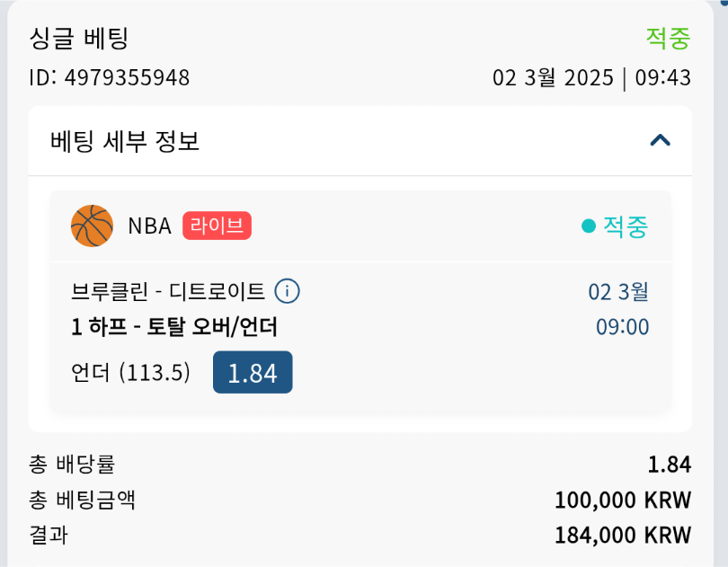Click the basketball sport icon
728x567 pixels.
click(92, 226)
